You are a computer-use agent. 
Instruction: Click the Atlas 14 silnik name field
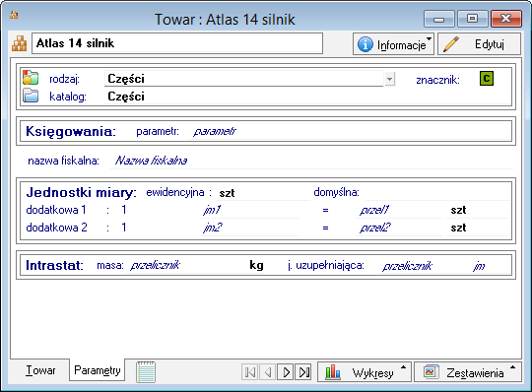tap(177, 43)
